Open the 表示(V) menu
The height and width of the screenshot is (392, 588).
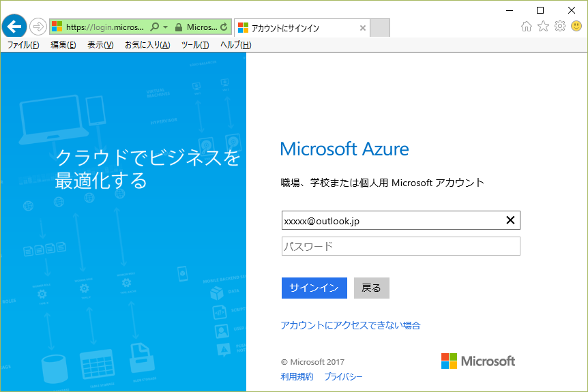click(x=100, y=45)
